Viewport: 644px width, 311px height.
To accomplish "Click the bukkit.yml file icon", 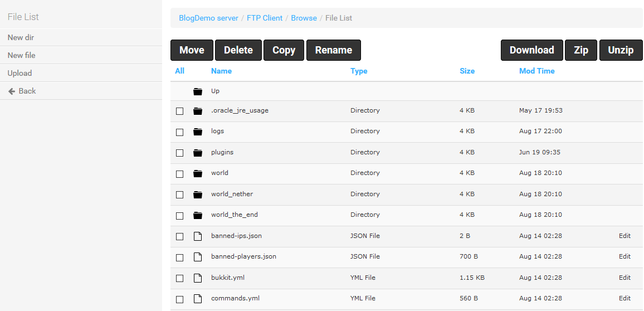I will tap(198, 278).
